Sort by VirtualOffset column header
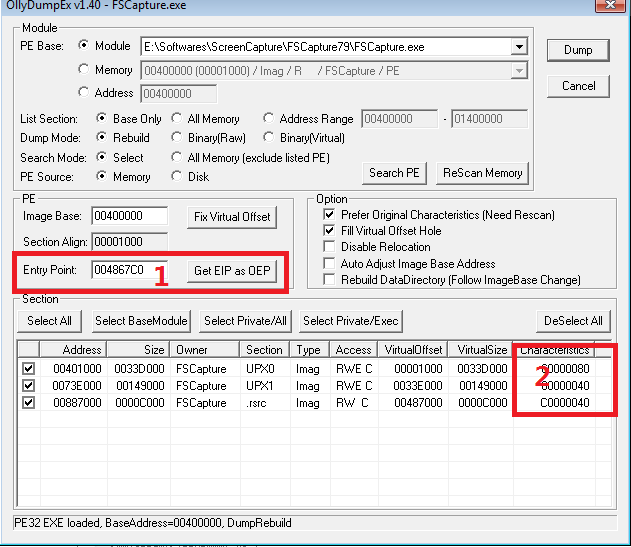Image resolution: width=631 pixels, height=547 pixels. coord(412,349)
